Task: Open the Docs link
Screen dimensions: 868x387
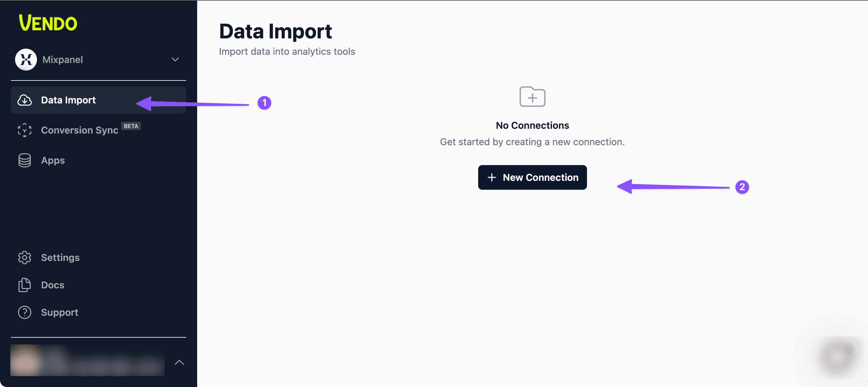Action: 53,285
